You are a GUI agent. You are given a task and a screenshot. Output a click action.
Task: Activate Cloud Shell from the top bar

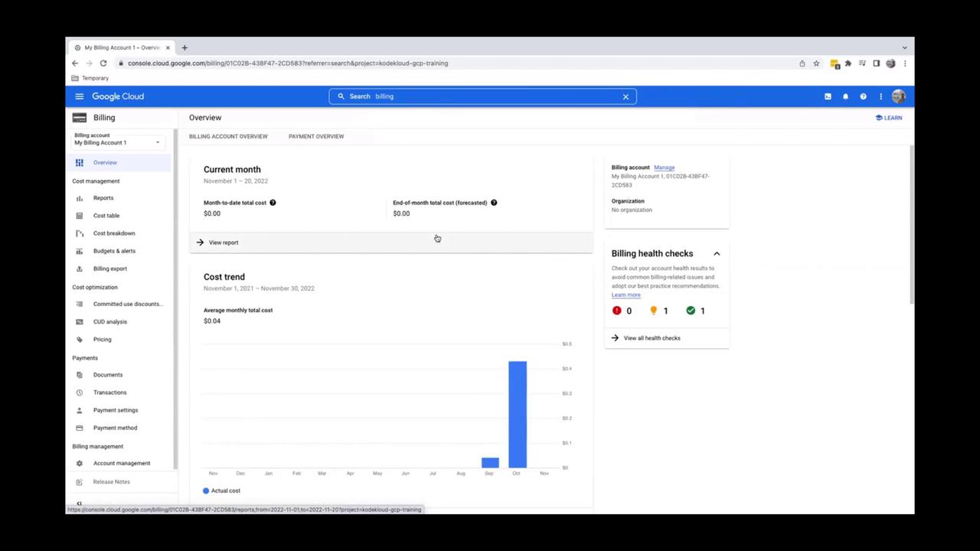(828, 96)
